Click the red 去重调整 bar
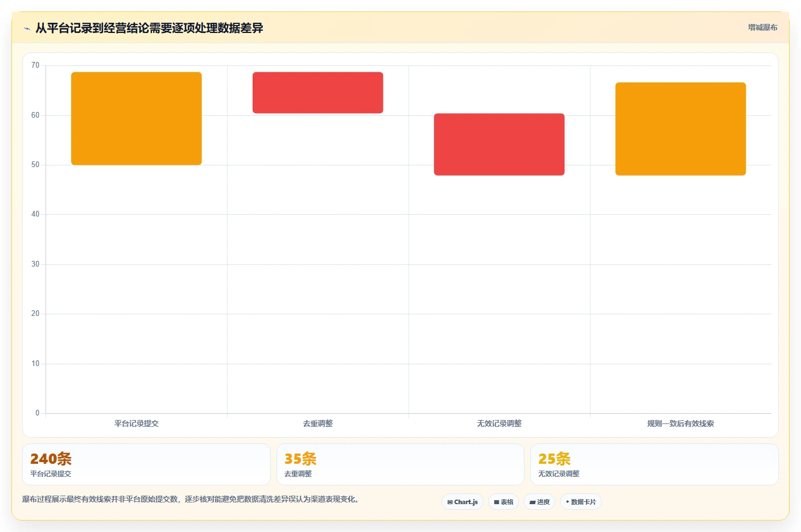Image resolution: width=801 pixels, height=532 pixels. point(318,93)
